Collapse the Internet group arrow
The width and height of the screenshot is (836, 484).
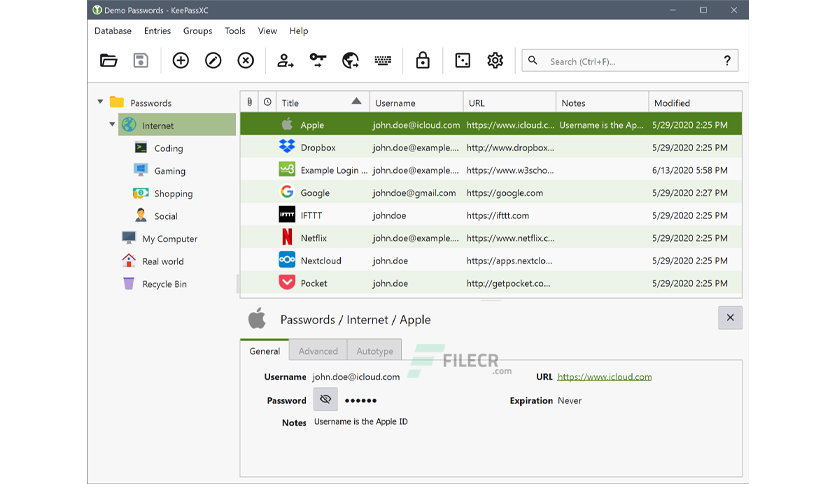(x=112, y=124)
